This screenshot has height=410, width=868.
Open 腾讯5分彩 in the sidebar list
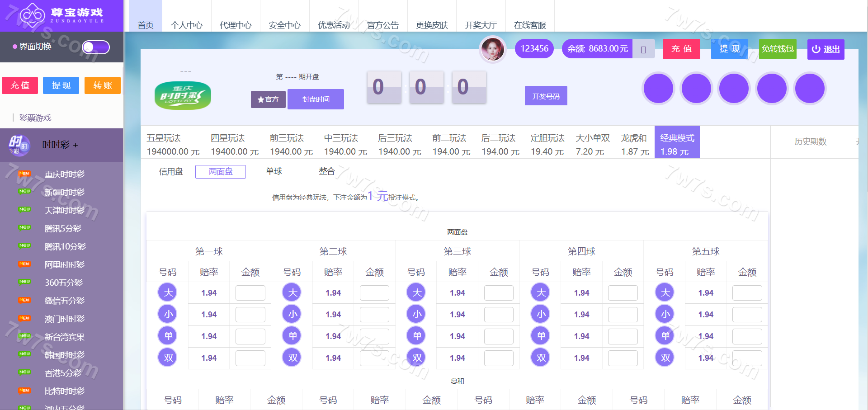tap(63, 229)
